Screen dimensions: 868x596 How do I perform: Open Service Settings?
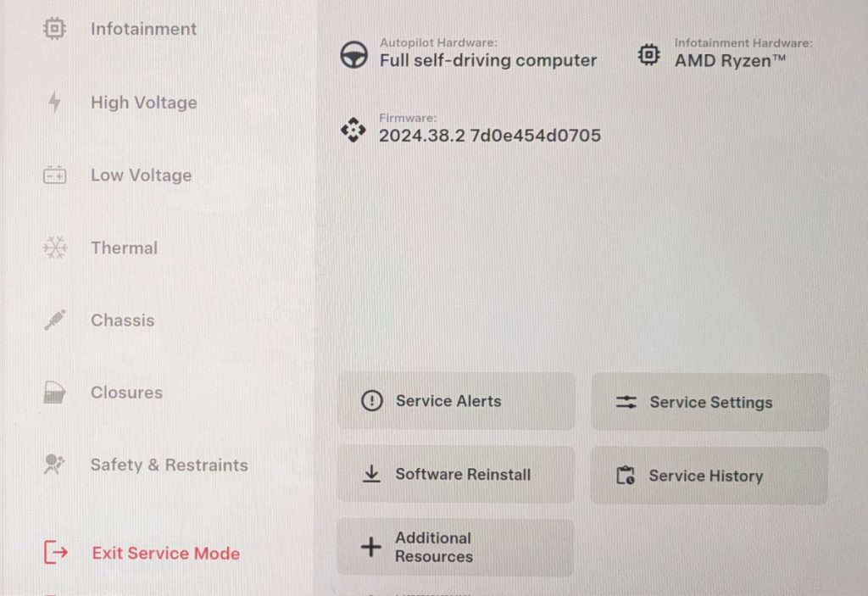709,402
